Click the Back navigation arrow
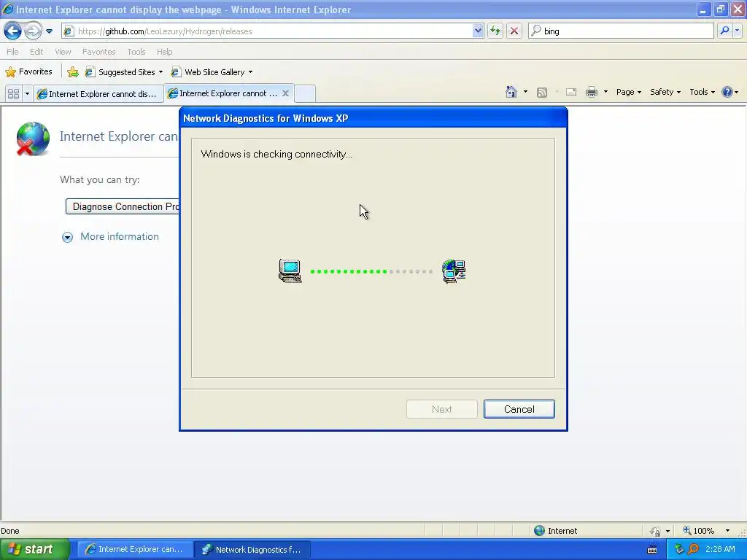Screen dimensions: 747x560 click(x=13, y=31)
